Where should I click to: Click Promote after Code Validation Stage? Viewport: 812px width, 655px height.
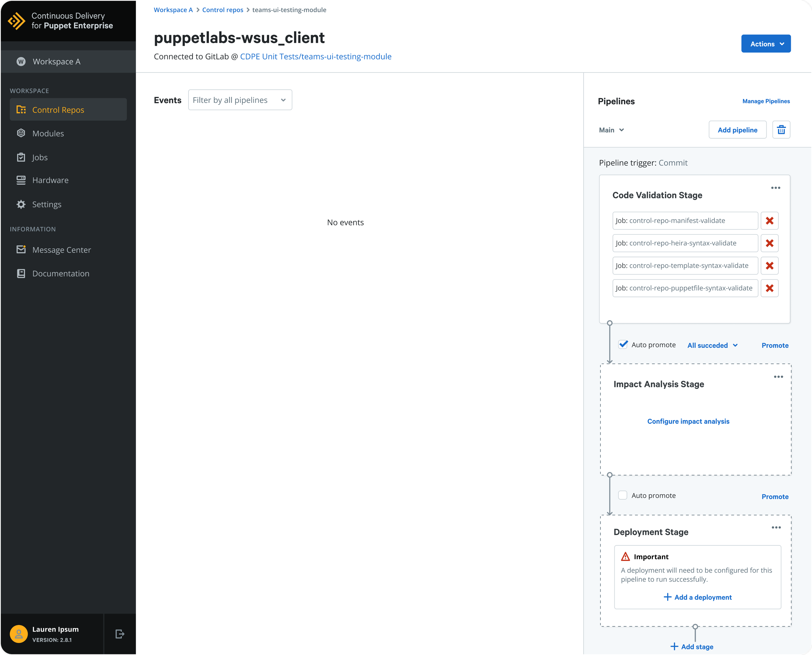pos(775,346)
